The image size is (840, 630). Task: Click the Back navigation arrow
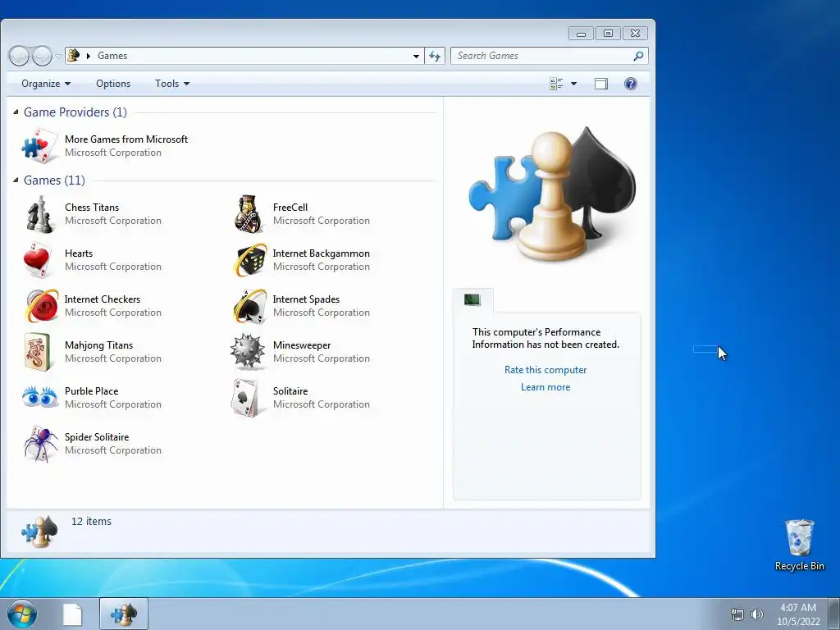click(x=19, y=56)
